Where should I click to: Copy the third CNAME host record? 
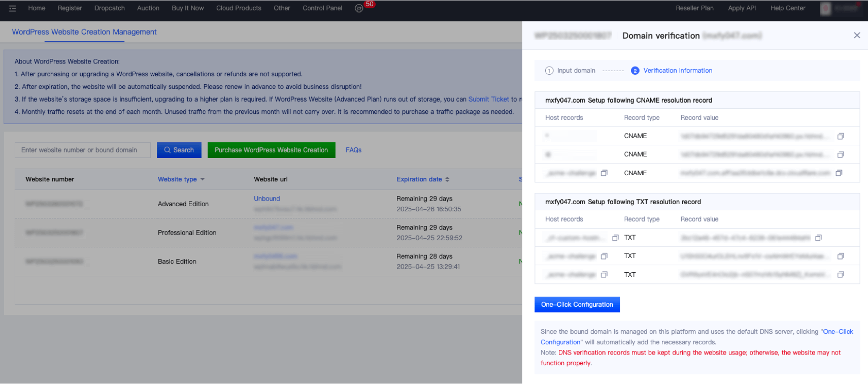pos(604,173)
